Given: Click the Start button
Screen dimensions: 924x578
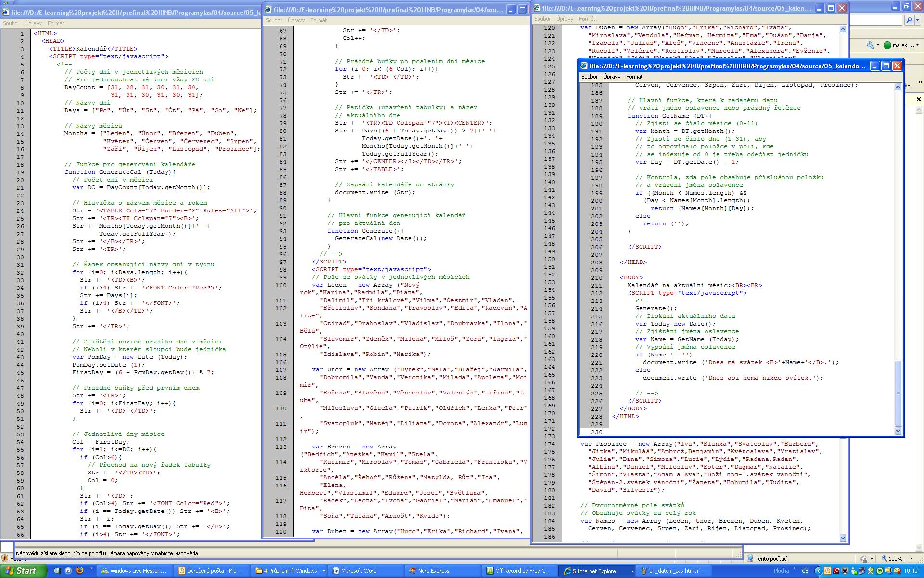Looking at the screenshot, I should point(23,571).
